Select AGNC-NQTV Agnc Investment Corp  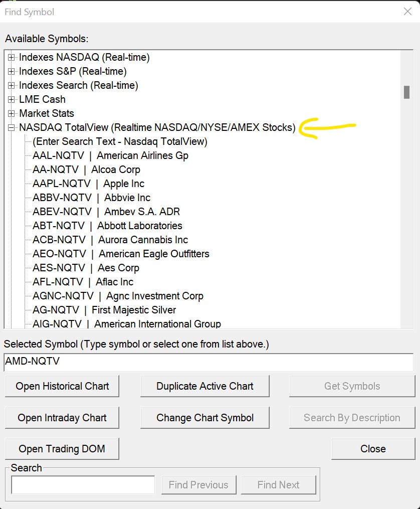118,296
